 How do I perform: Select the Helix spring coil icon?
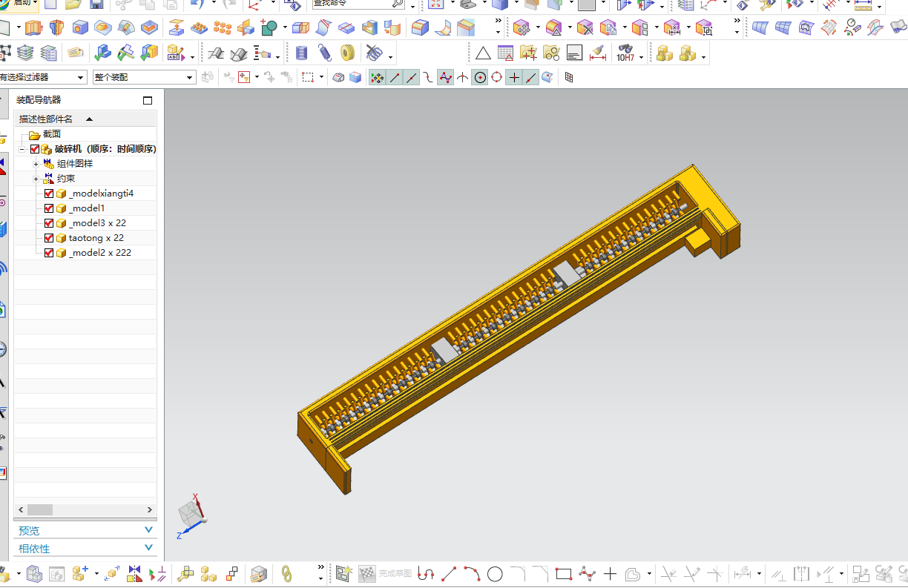click(301, 53)
